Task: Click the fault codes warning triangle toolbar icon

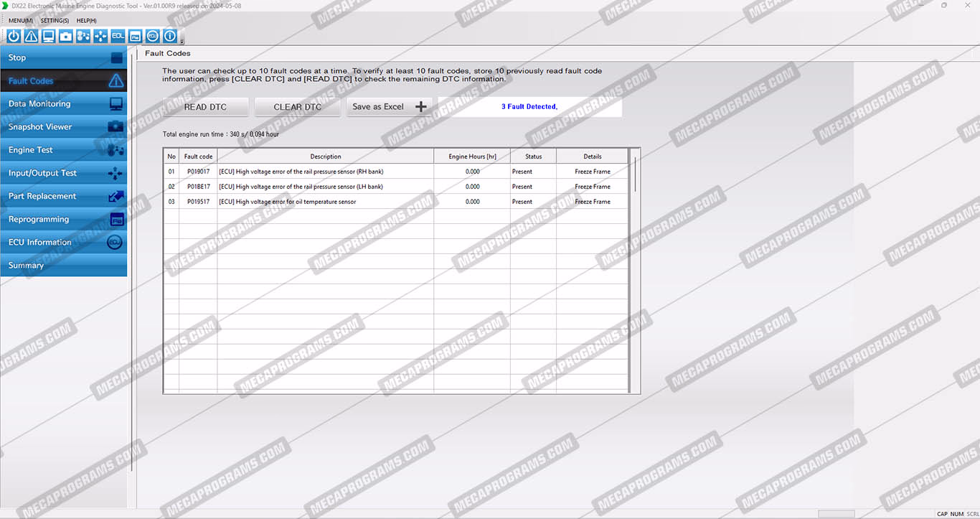Action: click(x=31, y=36)
